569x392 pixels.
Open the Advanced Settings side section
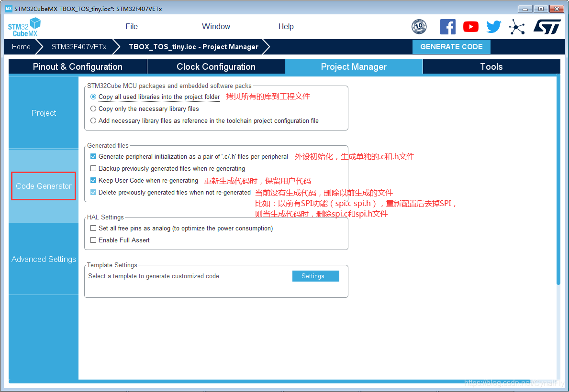click(44, 259)
